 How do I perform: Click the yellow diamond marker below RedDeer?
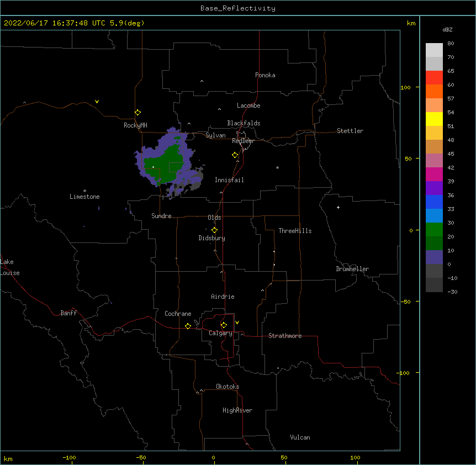point(235,155)
